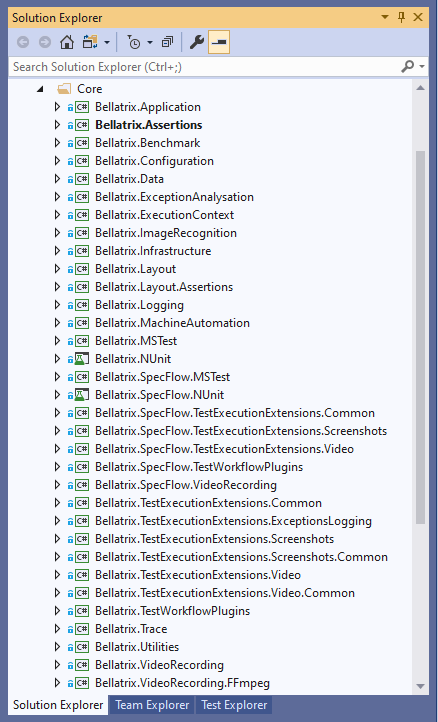
Task: Click the Bellatrix.SpecFlow.NUnit test flask icon
Action: [80, 395]
